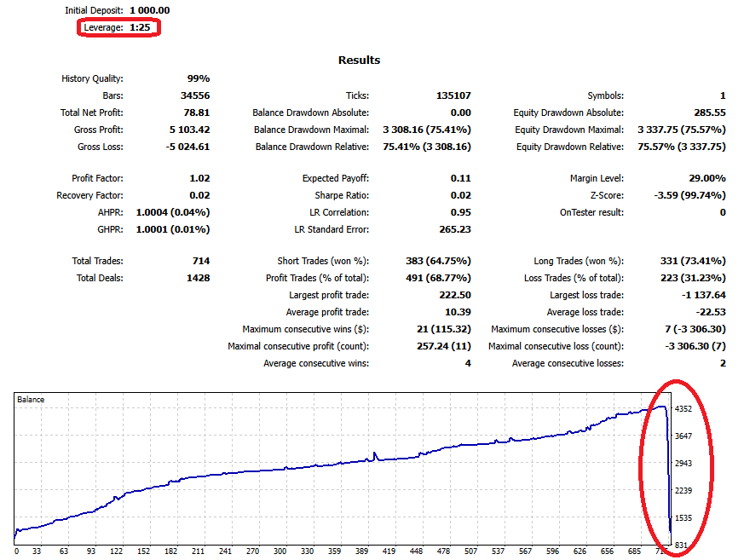Click the Z-Score value -3.59 (99.74%)

tap(689, 195)
